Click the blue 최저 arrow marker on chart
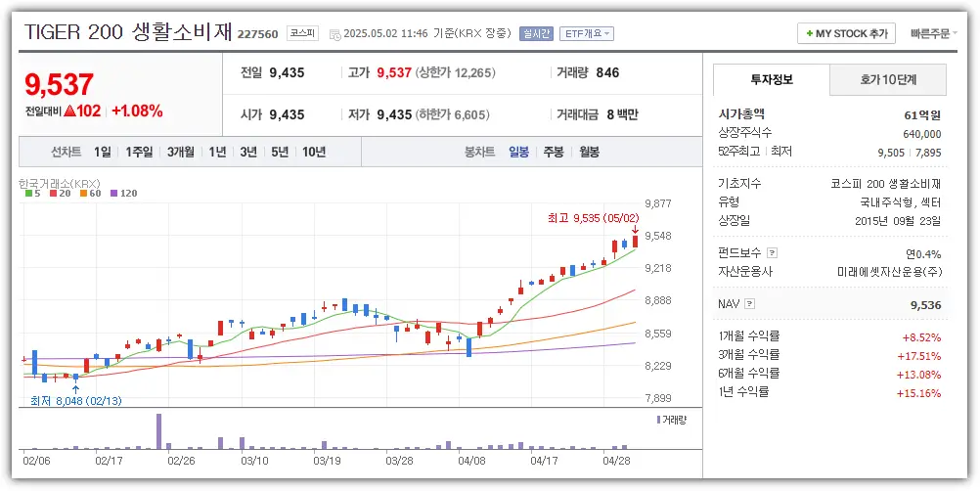Image resolution: width=980 pixels, height=491 pixels. (76, 388)
